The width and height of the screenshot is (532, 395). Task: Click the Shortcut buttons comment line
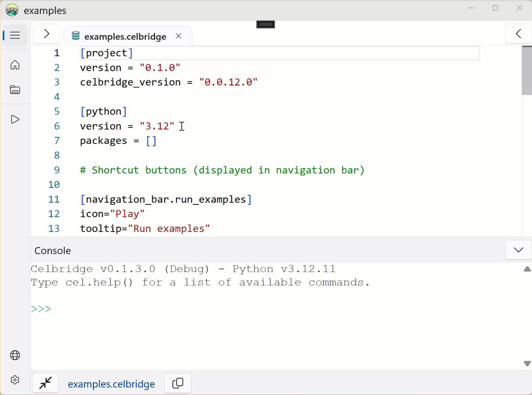coord(222,170)
